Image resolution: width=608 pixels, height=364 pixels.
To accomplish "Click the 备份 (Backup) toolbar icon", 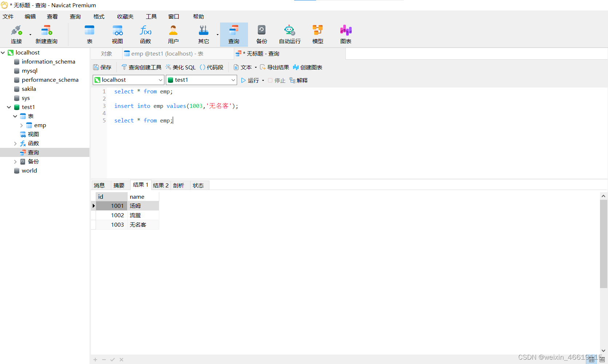I will coord(261,34).
